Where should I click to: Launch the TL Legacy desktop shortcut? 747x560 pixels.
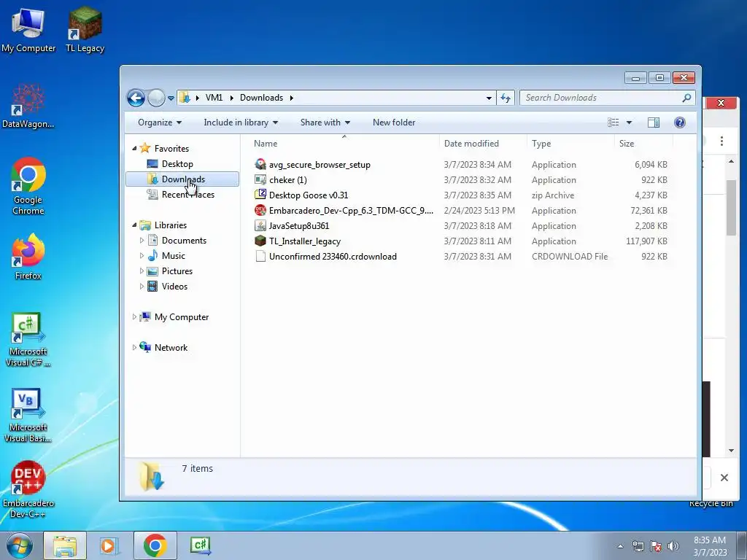(85, 31)
